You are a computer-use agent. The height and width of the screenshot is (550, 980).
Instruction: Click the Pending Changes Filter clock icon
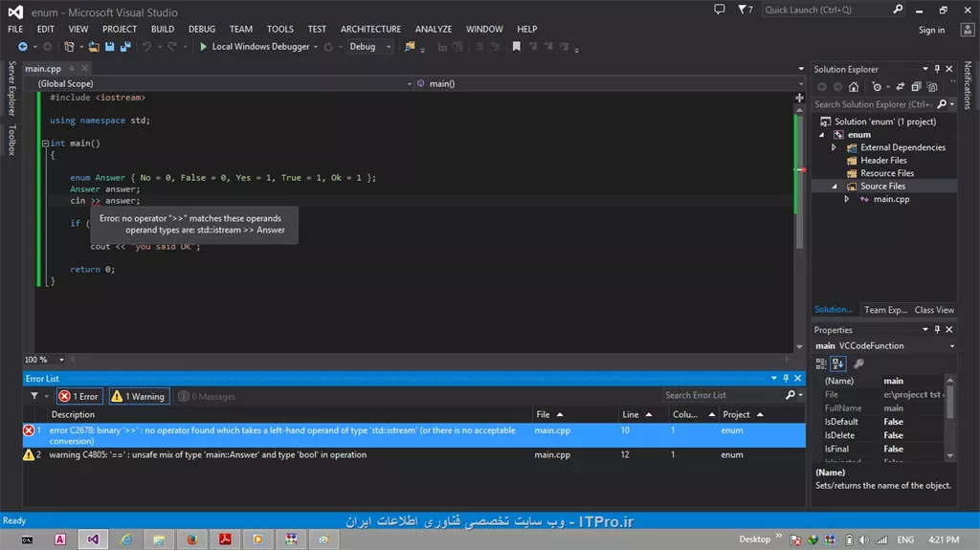877,87
